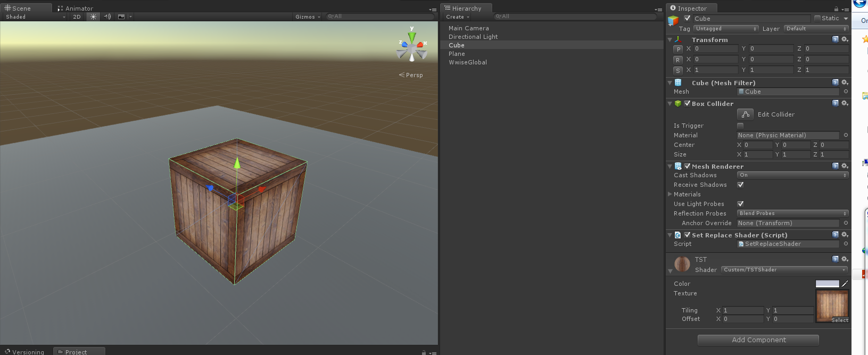Click Y axis cone on orientation gizmo
Viewport: 868px width, 355px height.
click(412, 37)
